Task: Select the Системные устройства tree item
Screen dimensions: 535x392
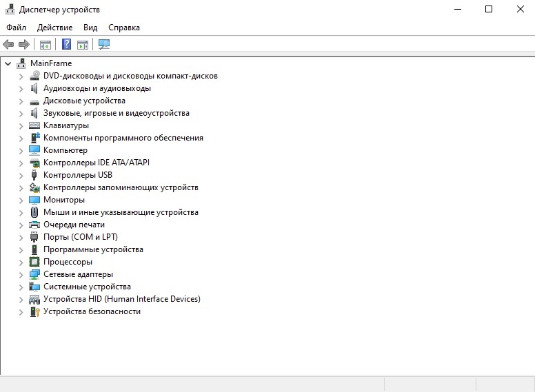Action: tap(87, 287)
